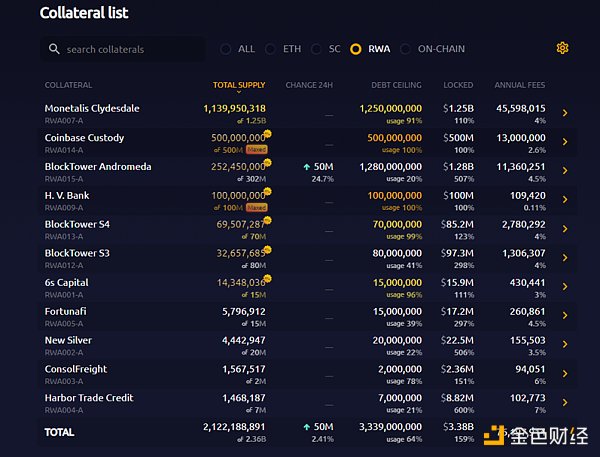Open the New Silver collateral link
Screen dimensions: 600x457
68,340
